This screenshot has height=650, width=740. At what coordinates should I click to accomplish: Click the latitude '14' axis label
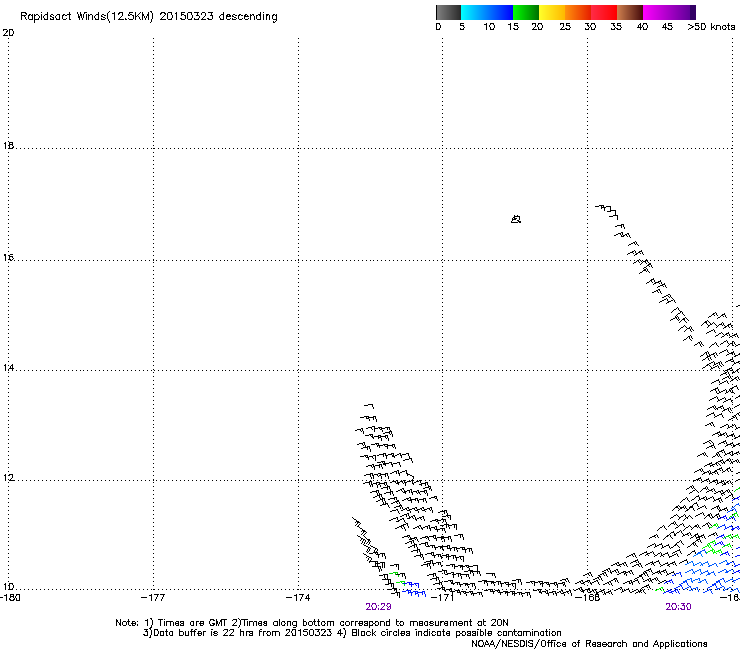coord(8,367)
